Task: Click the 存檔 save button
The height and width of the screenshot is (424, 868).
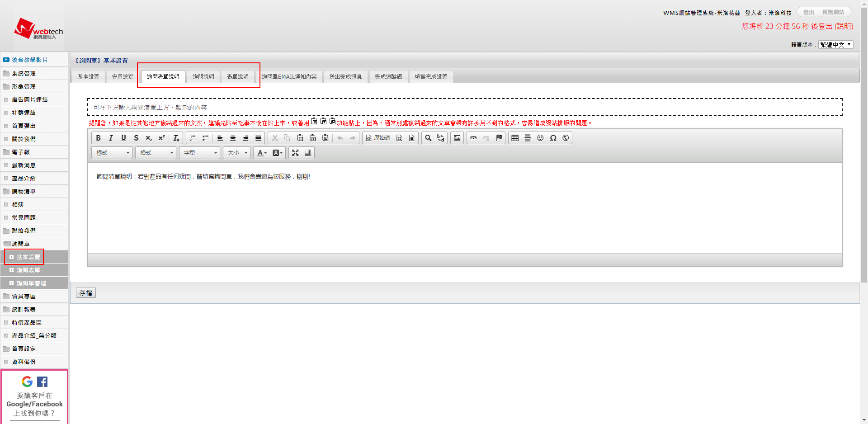Action: pyautogui.click(x=86, y=293)
